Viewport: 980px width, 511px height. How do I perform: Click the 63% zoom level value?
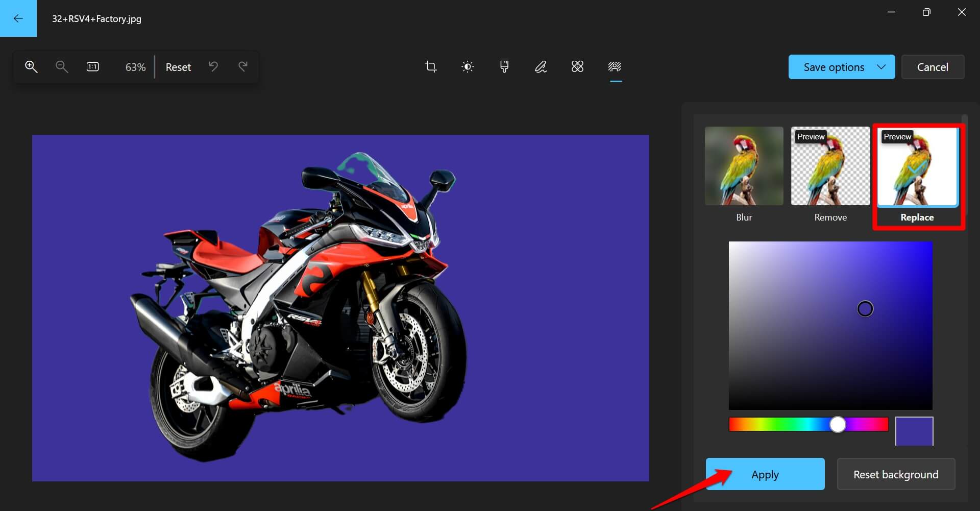point(135,67)
